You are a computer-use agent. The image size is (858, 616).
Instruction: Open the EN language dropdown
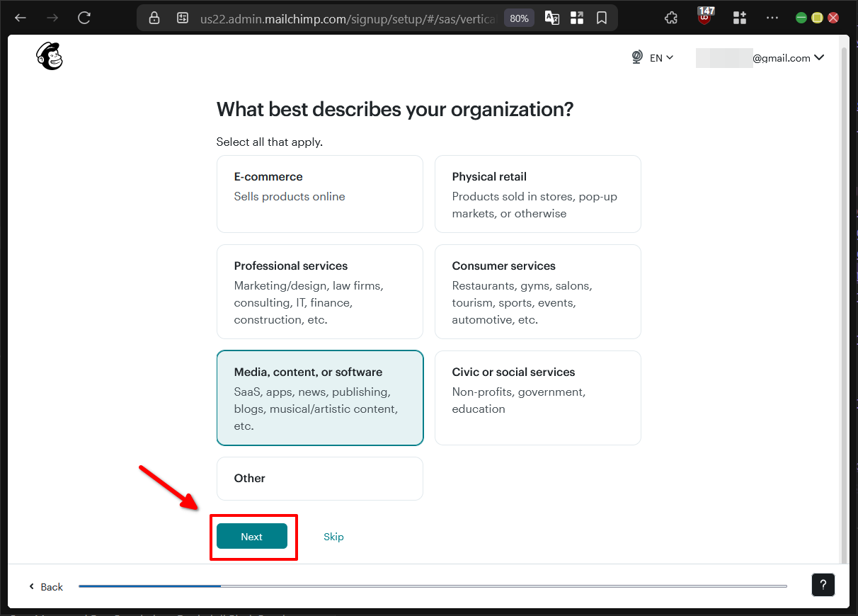[x=660, y=57]
